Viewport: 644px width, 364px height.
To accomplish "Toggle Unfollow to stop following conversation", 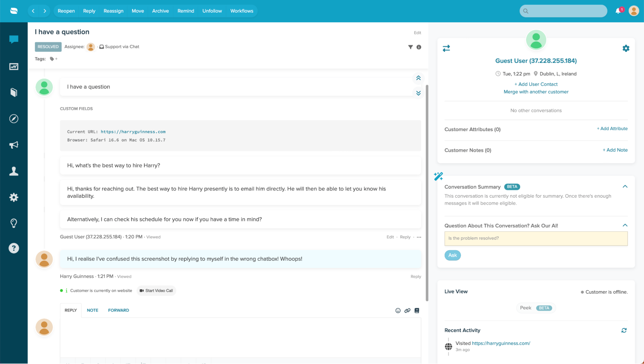I will pyautogui.click(x=211, y=11).
